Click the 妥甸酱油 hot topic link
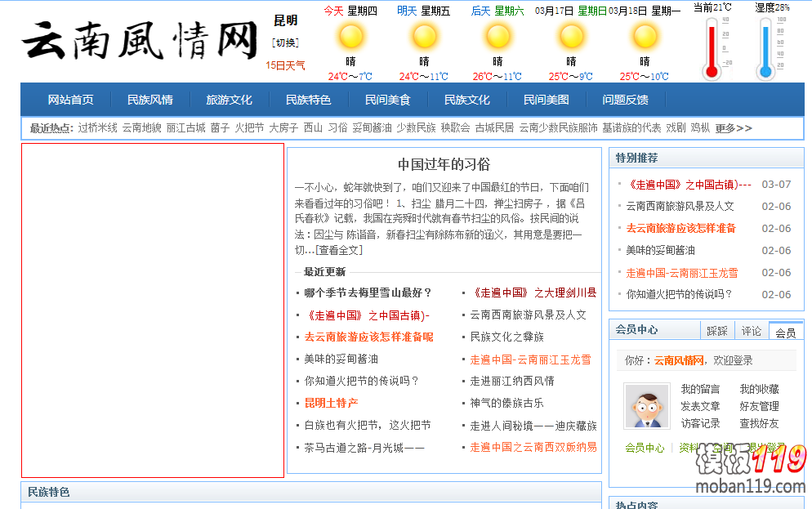The width and height of the screenshot is (812, 509). [373, 128]
